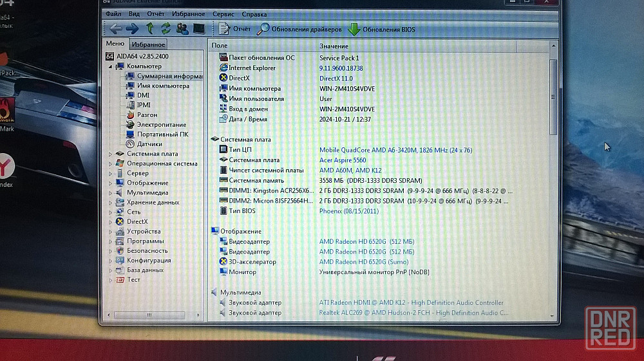
Task: Click the Тест tree icon
Action: point(120,280)
